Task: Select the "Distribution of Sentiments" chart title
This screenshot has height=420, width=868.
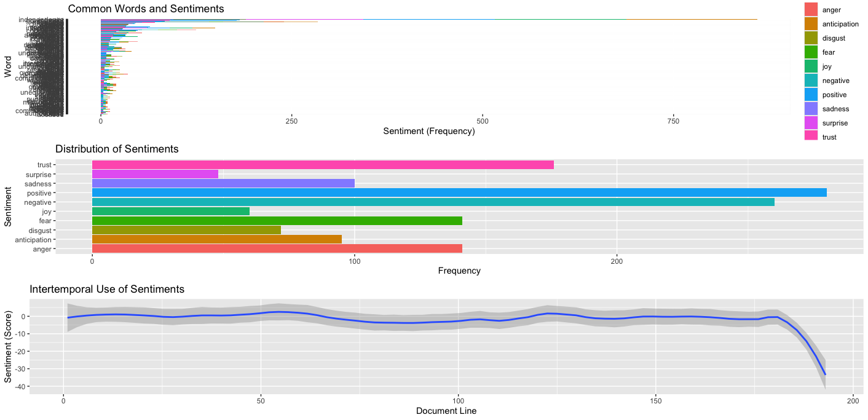Action: coord(117,149)
